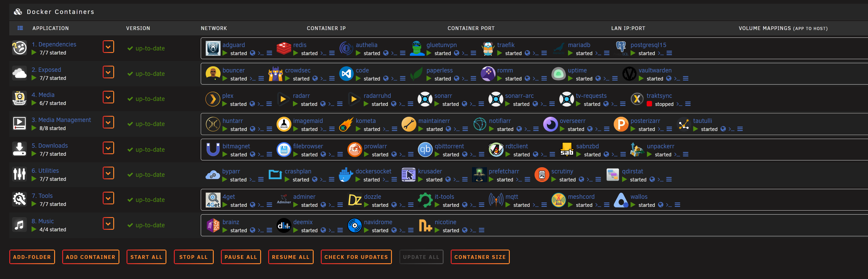
Task: Collapse the 7. Tools folder chevron
Action: pos(108,198)
